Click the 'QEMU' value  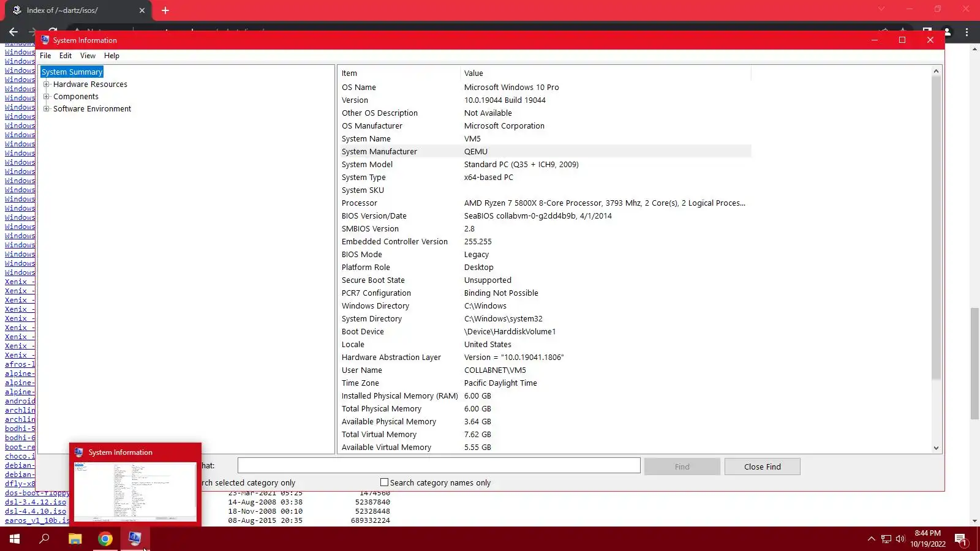click(476, 152)
